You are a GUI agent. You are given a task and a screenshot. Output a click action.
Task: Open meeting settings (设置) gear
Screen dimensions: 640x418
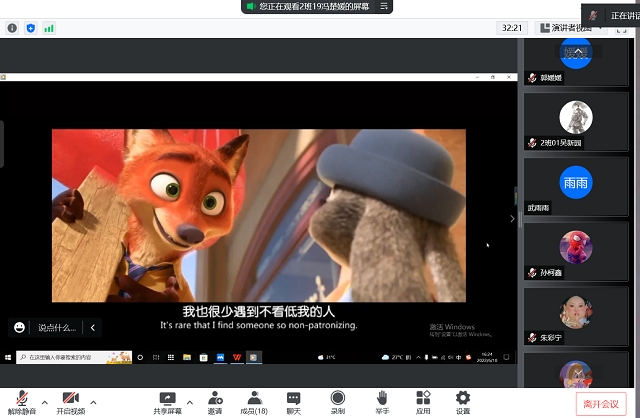[x=463, y=401]
